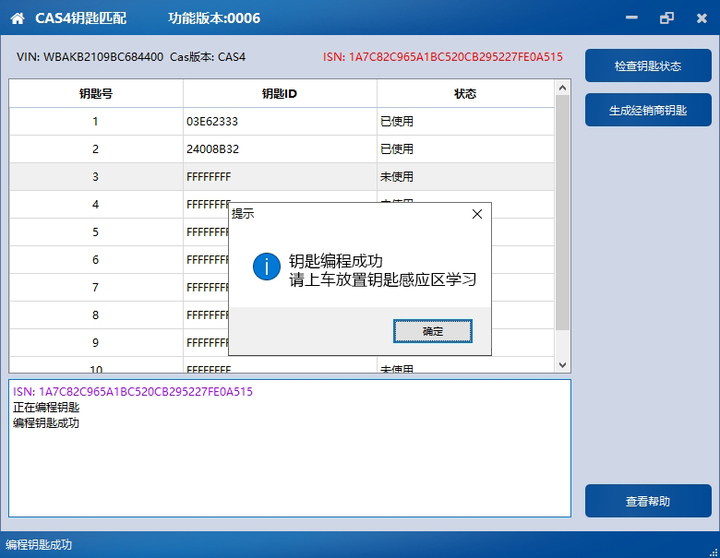The width and height of the screenshot is (720, 558).
Task: Click the CAS4钥匙匹配 title text
Action: point(81,18)
